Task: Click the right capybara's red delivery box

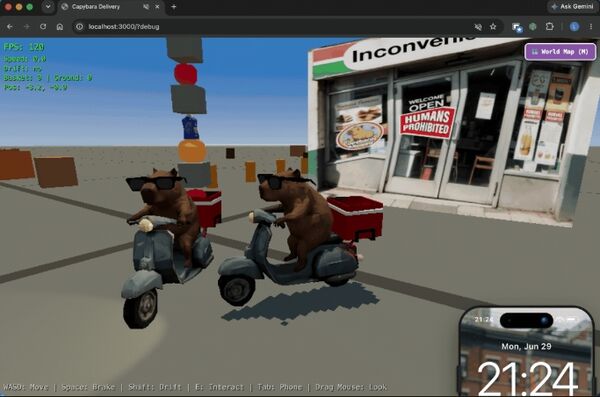Action: click(355, 218)
